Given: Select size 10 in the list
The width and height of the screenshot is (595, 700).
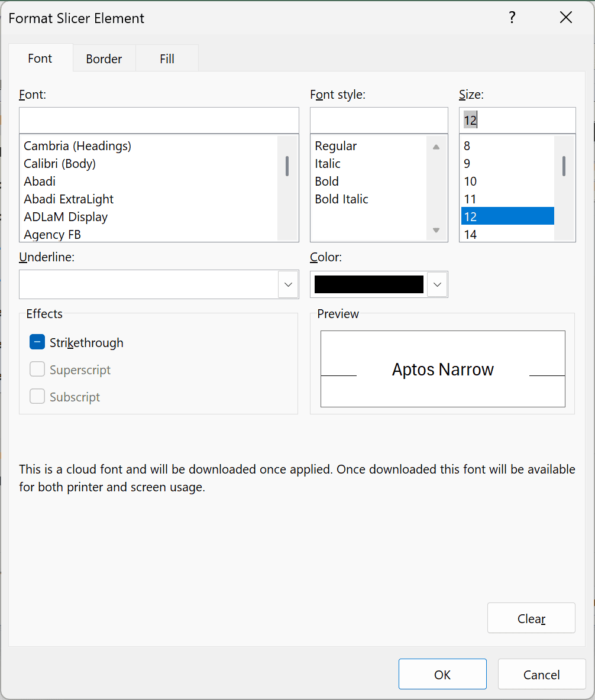Looking at the screenshot, I should coord(507,182).
